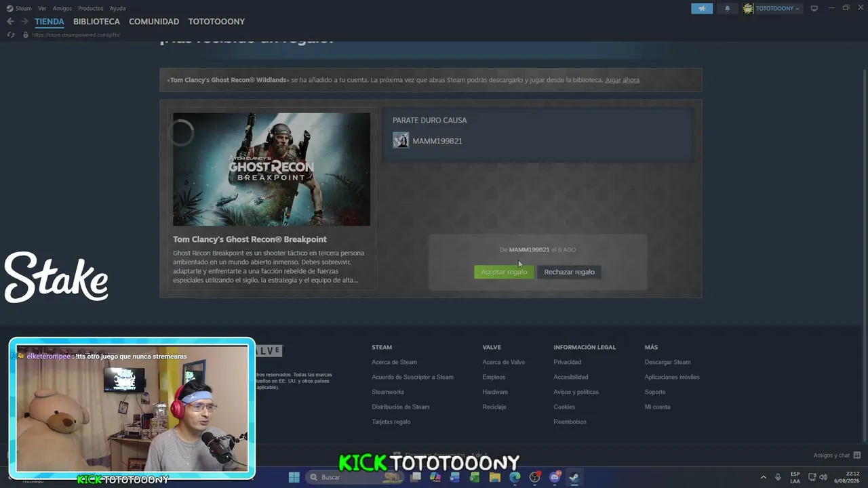Open the Avisos y políticas link

[x=576, y=392]
